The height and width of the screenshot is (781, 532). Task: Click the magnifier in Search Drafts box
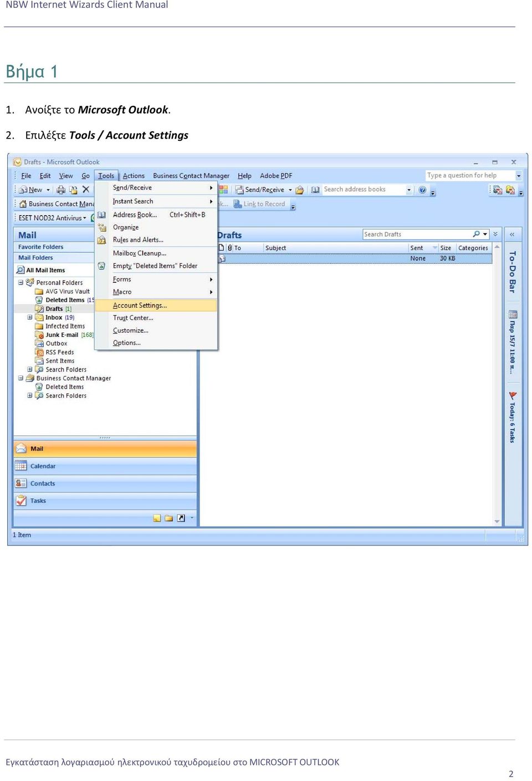coord(476,234)
